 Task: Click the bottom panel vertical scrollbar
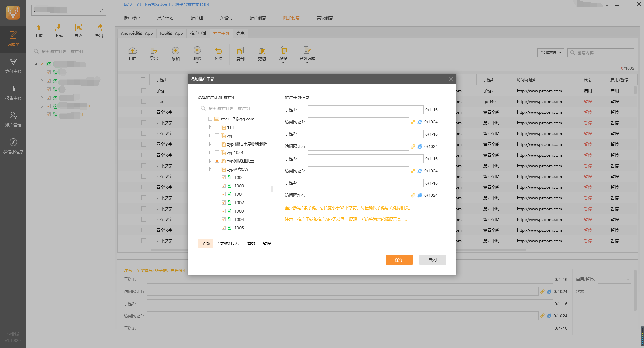click(635, 290)
